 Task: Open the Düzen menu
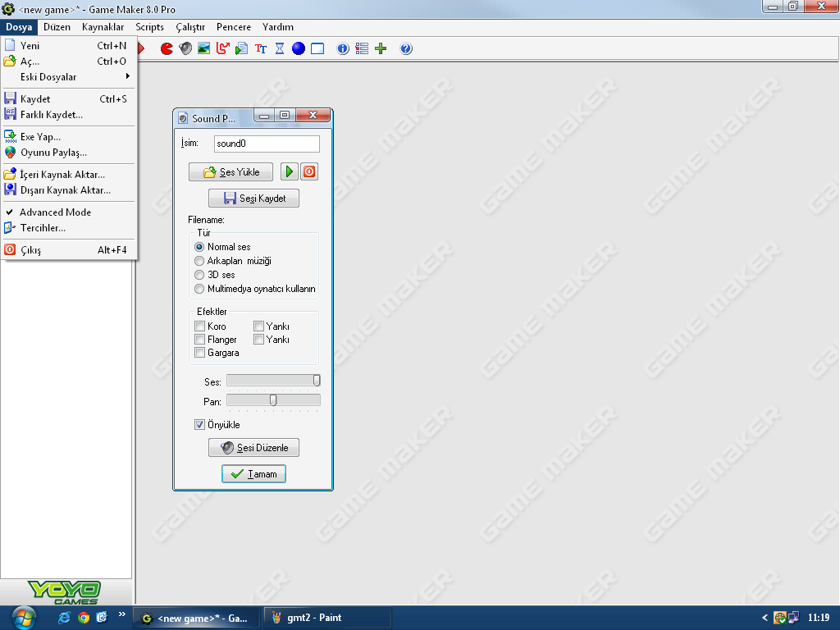point(57,27)
